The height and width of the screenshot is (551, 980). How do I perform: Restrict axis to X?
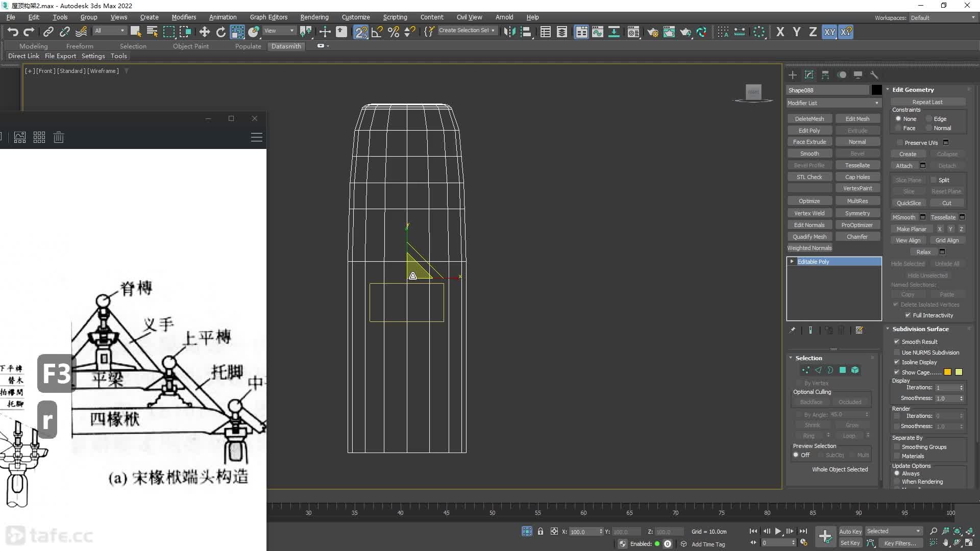tap(780, 32)
